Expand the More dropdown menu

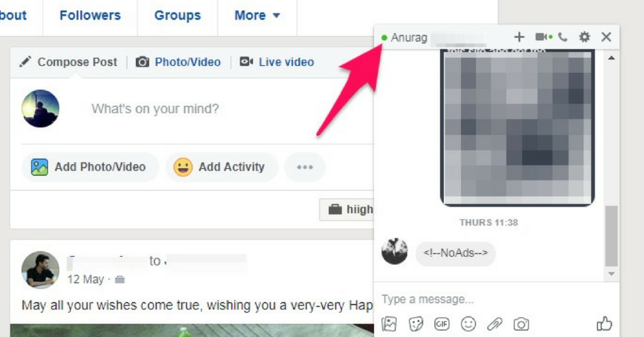point(257,16)
